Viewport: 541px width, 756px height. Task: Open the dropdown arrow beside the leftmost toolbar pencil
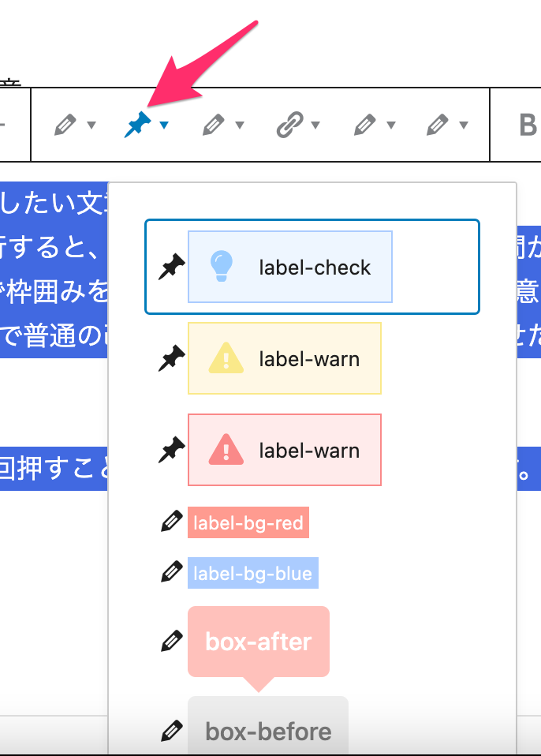(x=91, y=125)
